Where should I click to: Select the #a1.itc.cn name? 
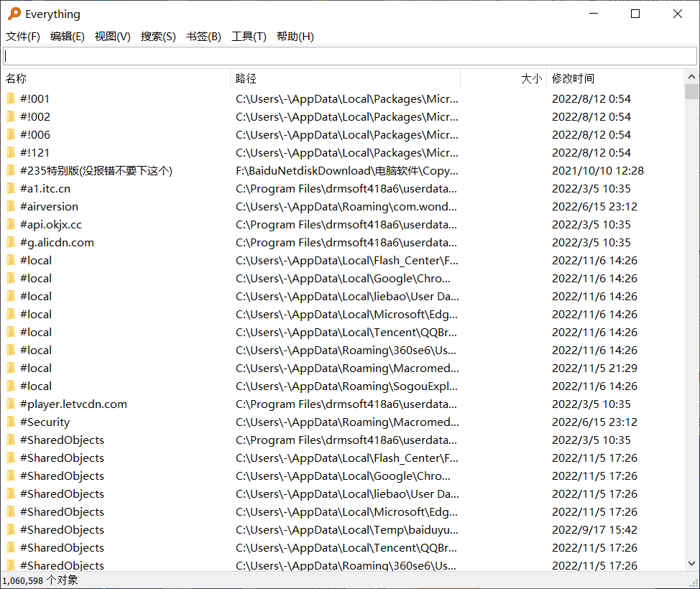[x=45, y=188]
